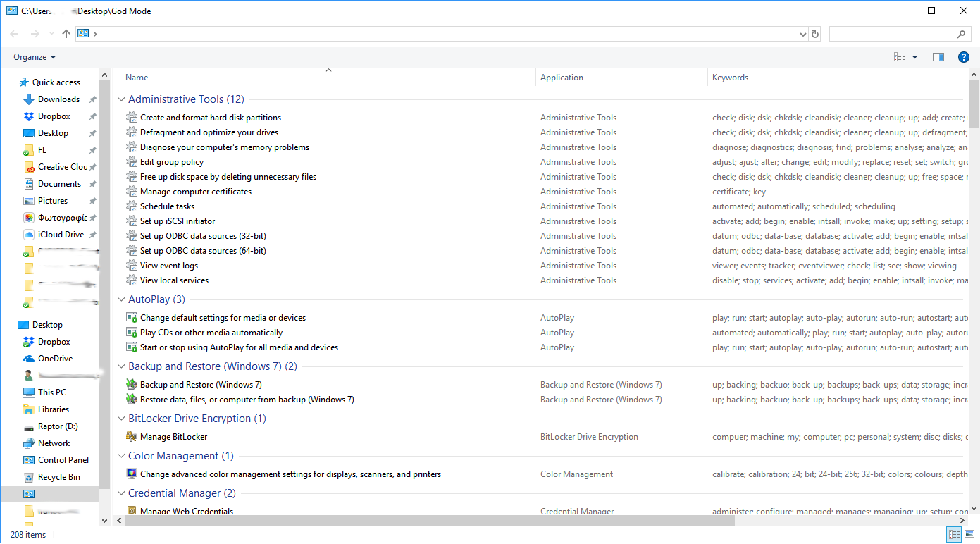Viewport: 980px width, 544px height.
Task: Select Free up disk space by deleting unnecessary files
Action: coord(228,177)
